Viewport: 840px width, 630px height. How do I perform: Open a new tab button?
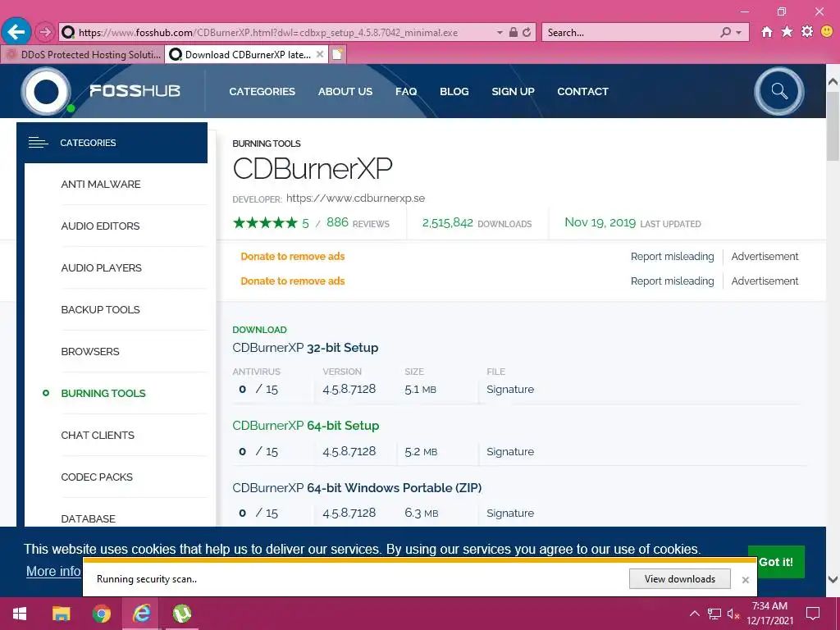337,54
